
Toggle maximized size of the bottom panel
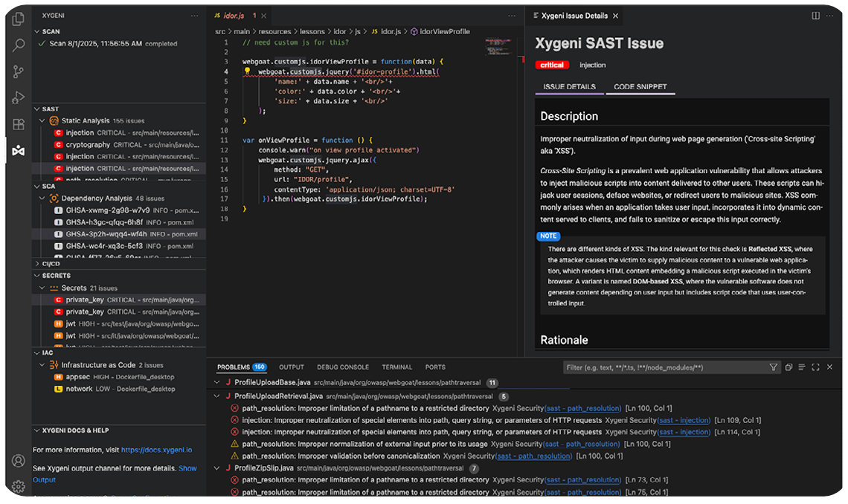[815, 367]
